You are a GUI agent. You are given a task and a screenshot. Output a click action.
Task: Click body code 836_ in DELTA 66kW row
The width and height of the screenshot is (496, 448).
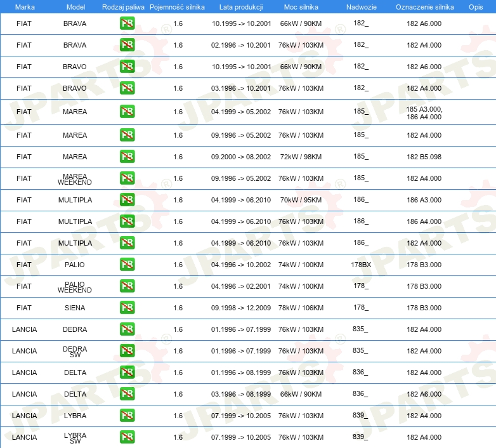pyautogui.click(x=360, y=393)
